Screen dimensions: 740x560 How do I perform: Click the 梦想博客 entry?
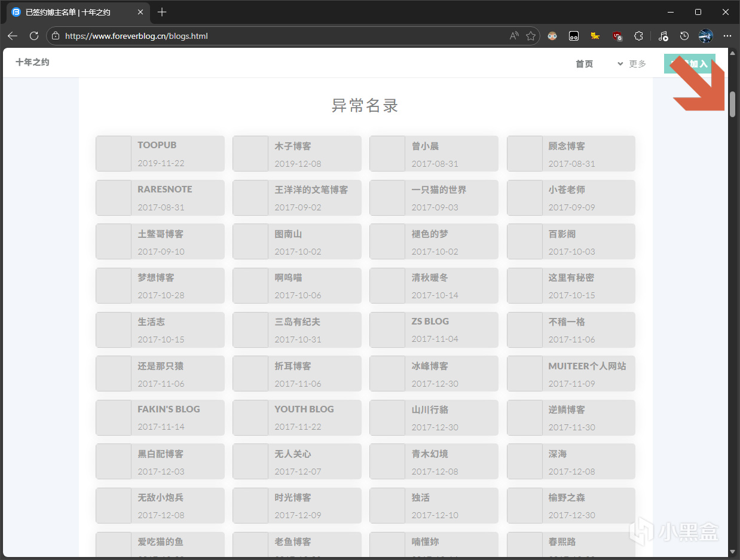point(160,286)
